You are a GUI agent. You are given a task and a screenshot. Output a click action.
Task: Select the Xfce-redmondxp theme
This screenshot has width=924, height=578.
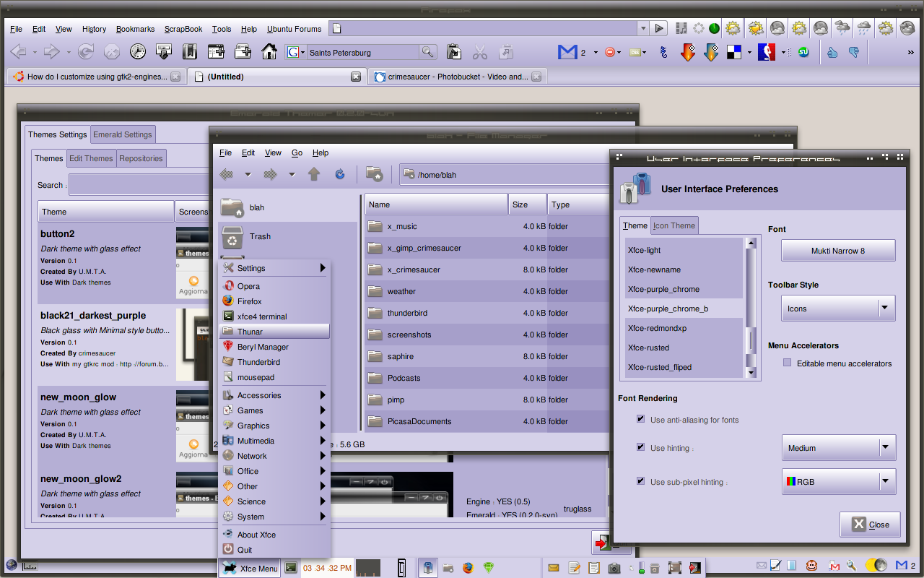(x=684, y=328)
